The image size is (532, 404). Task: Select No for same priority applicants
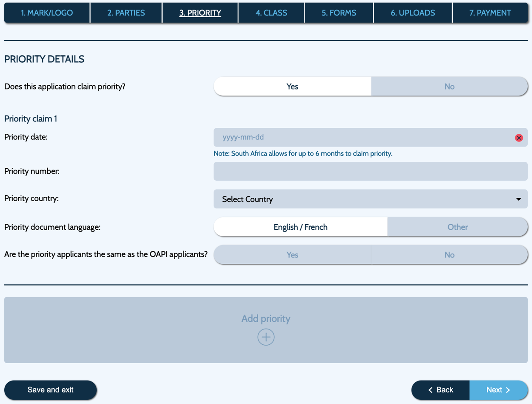pyautogui.click(x=449, y=255)
